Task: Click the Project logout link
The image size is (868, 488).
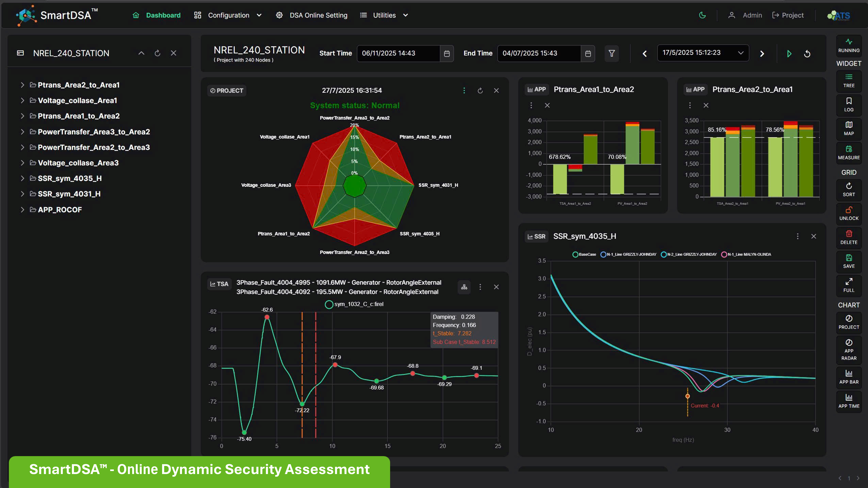Action: coord(787,15)
